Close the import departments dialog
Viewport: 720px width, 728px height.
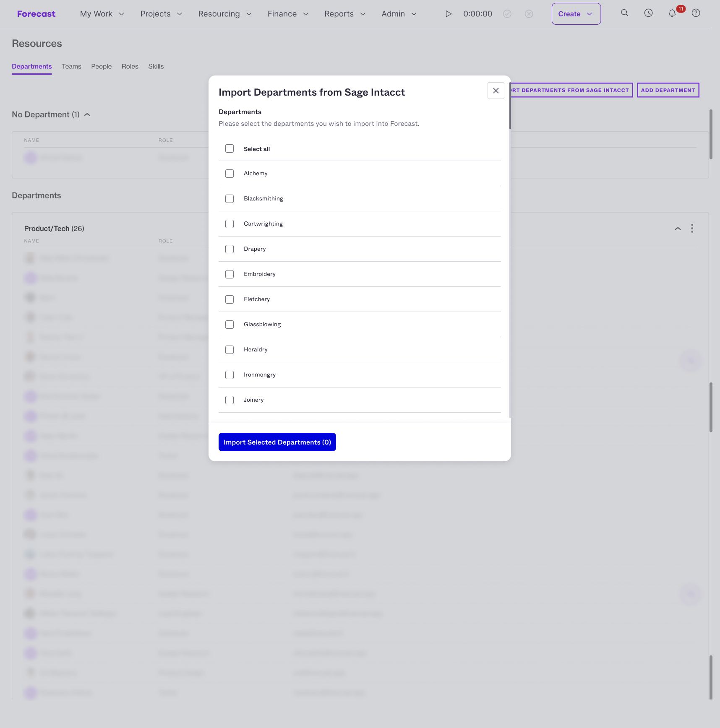(496, 91)
